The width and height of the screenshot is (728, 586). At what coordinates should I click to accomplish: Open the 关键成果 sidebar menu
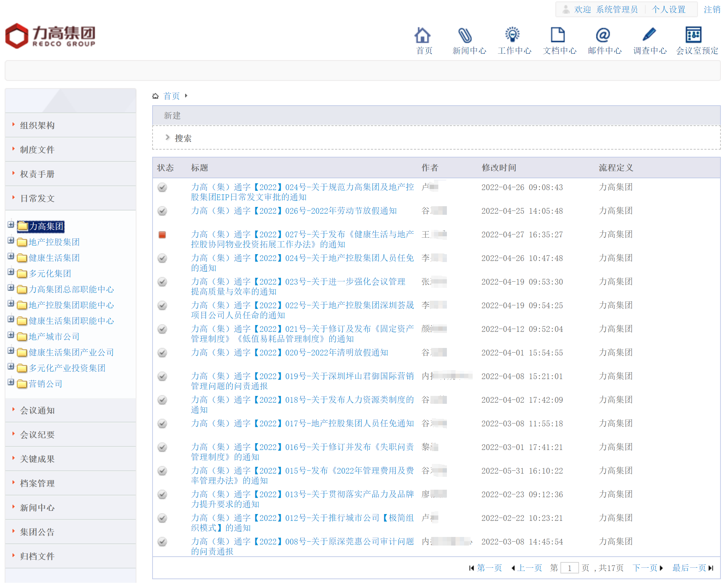(71, 459)
